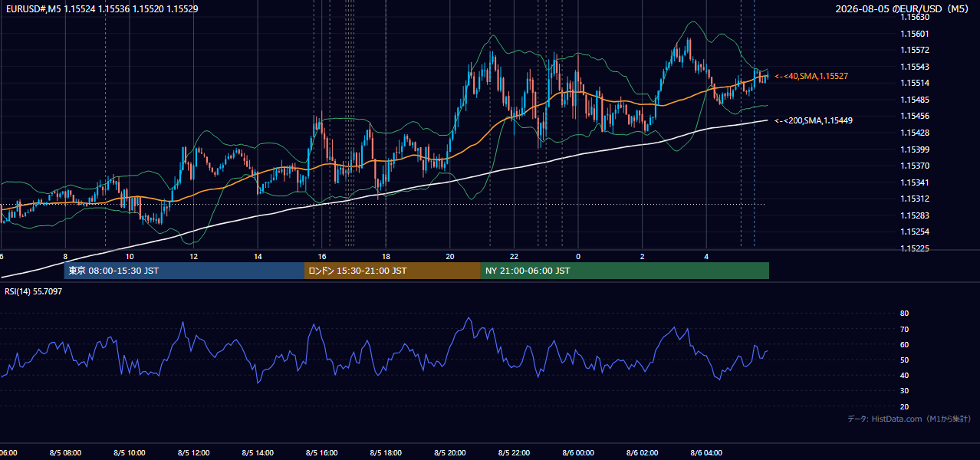The width and height of the screenshot is (980, 460).
Task: Click hour label 14 on the price chart
Action: tap(258, 256)
